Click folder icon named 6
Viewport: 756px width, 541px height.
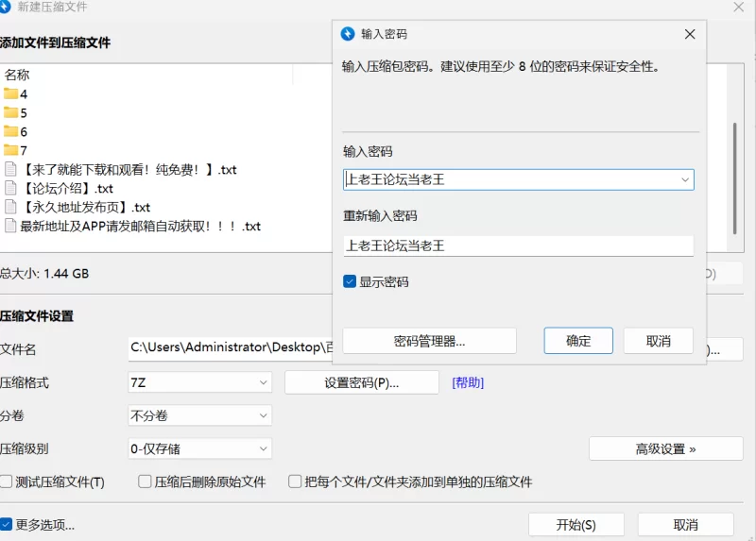pos(11,131)
